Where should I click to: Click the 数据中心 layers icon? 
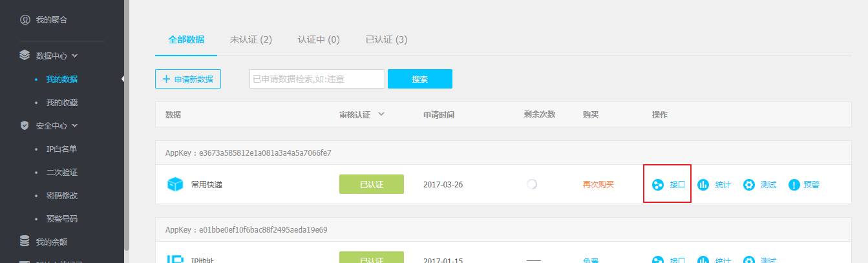point(25,56)
